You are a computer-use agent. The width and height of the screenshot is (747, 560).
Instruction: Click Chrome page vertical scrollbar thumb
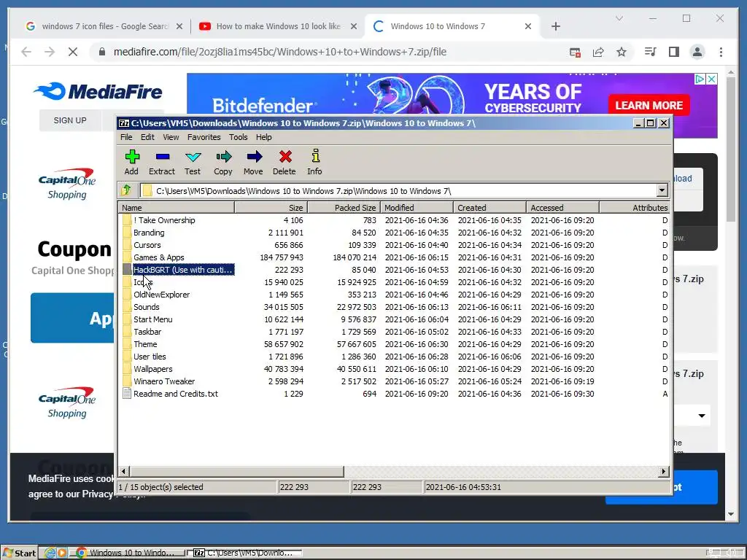tap(731, 150)
